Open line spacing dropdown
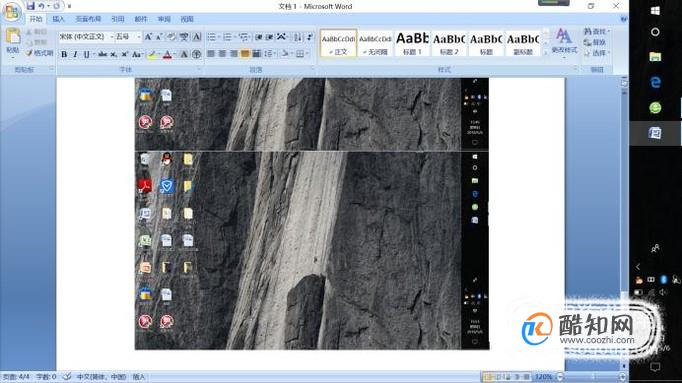 coord(269,54)
